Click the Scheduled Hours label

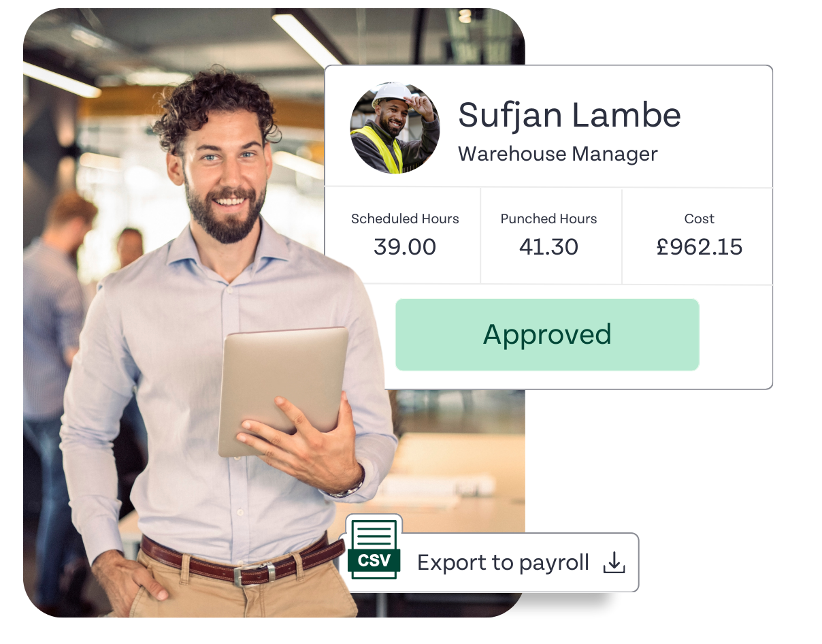pyautogui.click(x=405, y=219)
